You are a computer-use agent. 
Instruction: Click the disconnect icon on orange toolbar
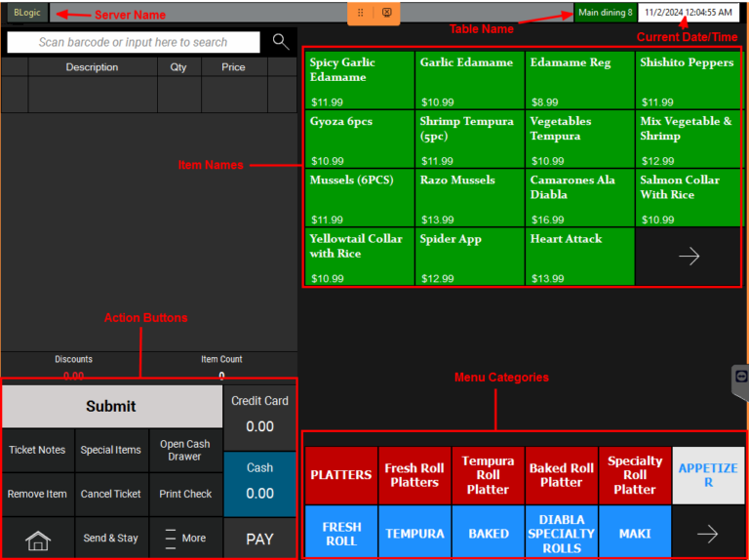387,13
